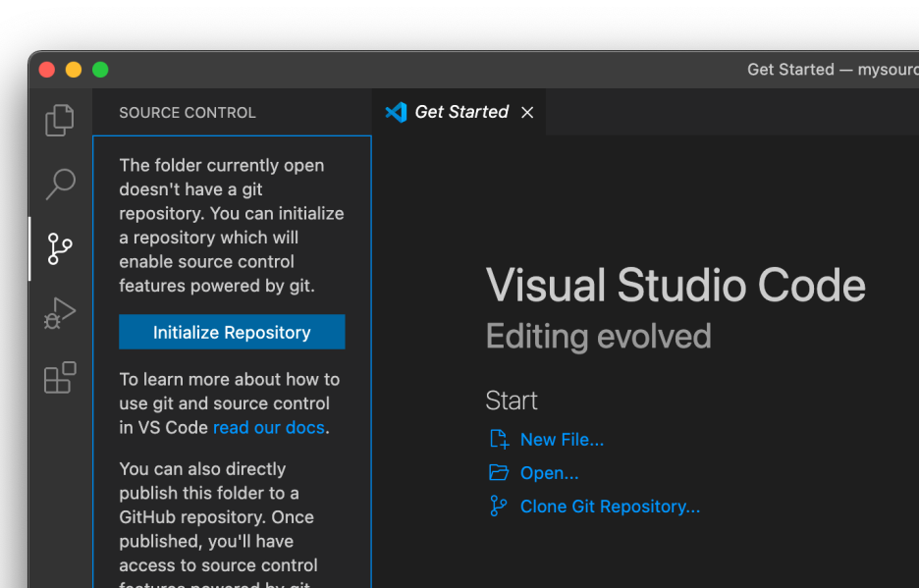
Task: Click the 'Editing evolved' subtitle
Action: pyautogui.click(x=598, y=337)
